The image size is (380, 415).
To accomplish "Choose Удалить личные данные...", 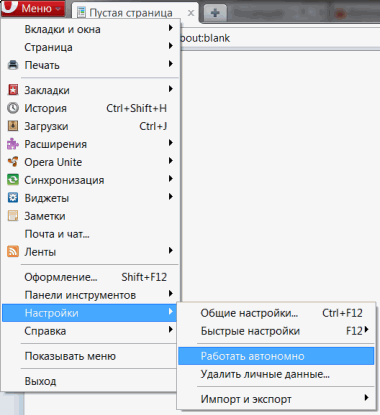I will point(276,374).
